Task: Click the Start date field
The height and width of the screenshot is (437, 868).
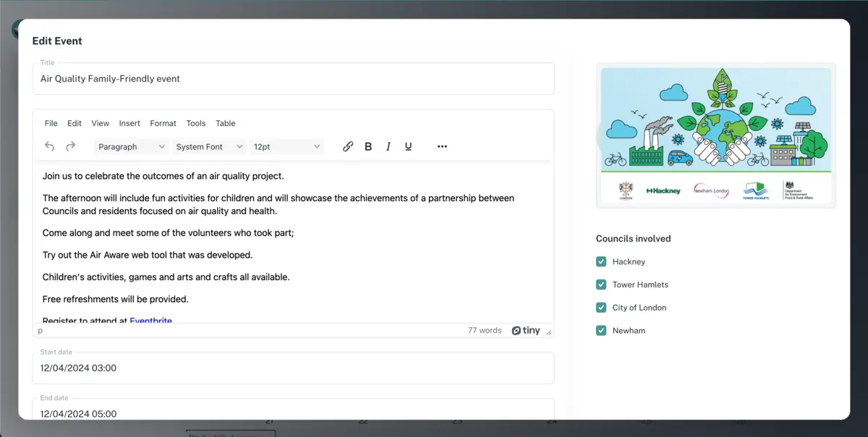Action: pyautogui.click(x=293, y=368)
